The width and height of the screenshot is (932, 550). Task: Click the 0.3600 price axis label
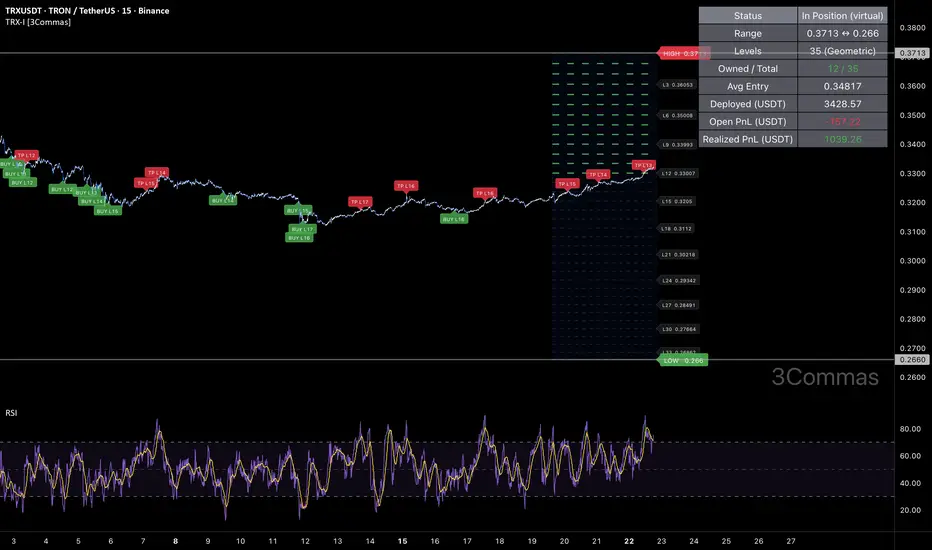912,86
